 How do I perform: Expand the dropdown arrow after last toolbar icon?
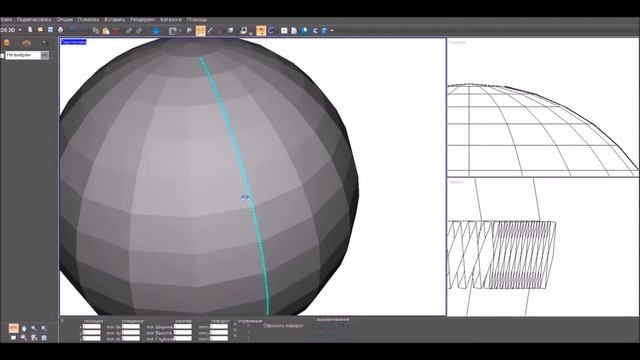coord(332,31)
